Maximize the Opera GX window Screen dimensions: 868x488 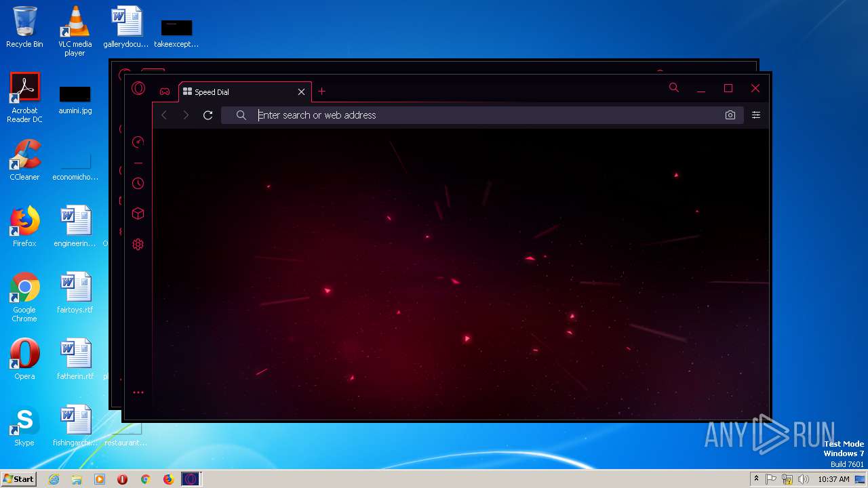[728, 88]
